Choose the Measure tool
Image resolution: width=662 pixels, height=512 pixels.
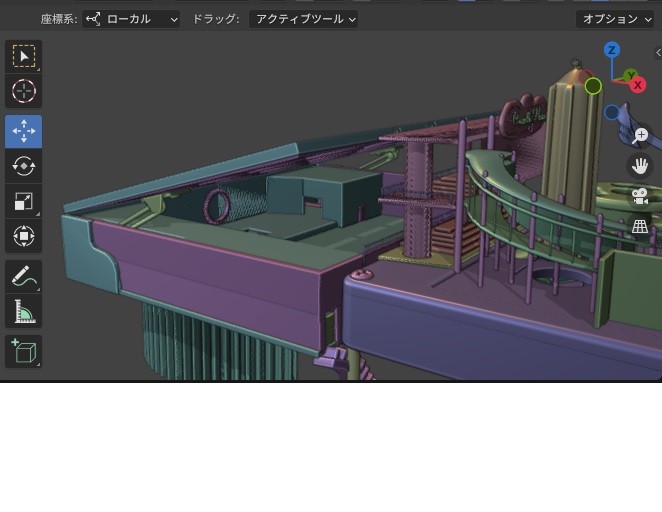click(24, 311)
